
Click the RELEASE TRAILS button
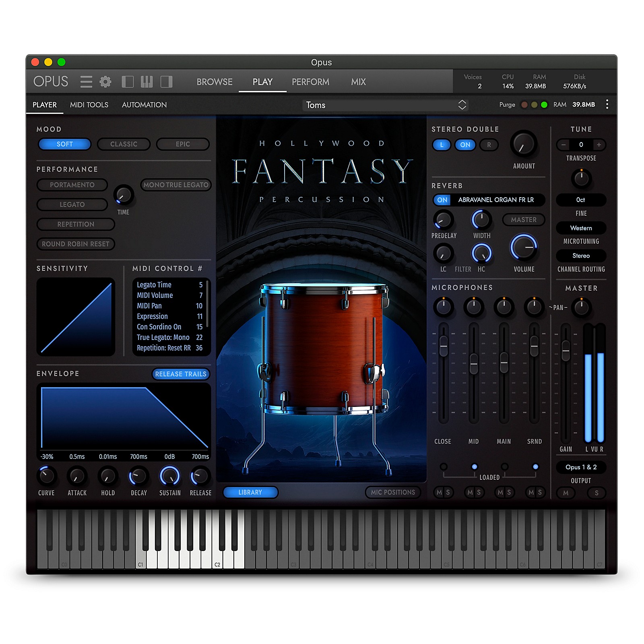click(181, 374)
